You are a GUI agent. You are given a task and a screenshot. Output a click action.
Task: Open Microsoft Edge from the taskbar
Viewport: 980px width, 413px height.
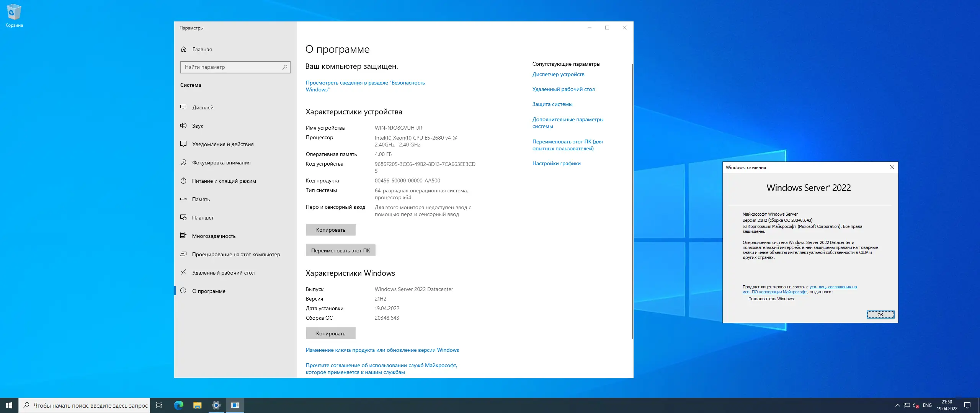pos(178,405)
